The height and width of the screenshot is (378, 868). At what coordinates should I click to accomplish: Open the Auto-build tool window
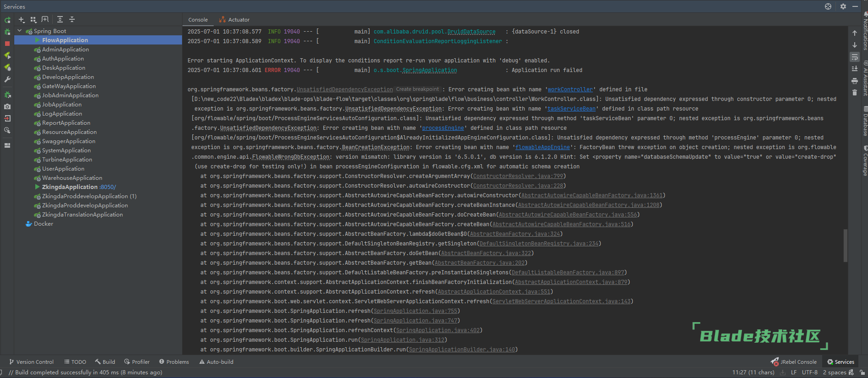(x=216, y=362)
